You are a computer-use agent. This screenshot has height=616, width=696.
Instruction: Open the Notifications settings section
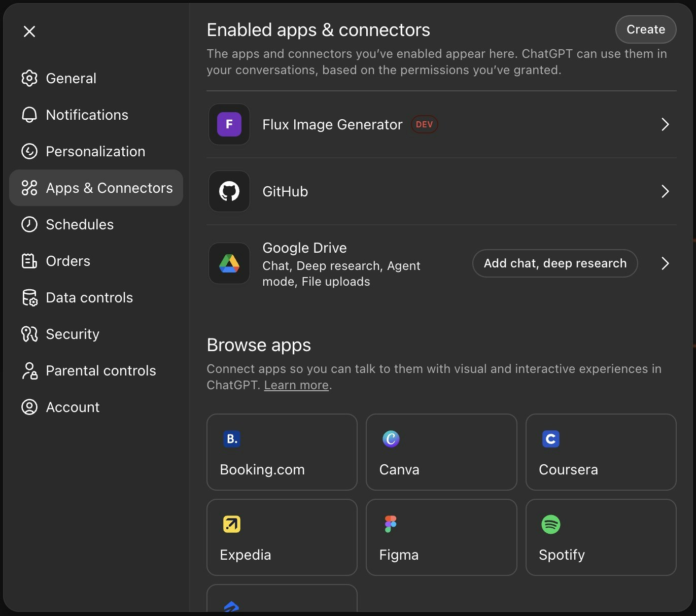click(87, 115)
